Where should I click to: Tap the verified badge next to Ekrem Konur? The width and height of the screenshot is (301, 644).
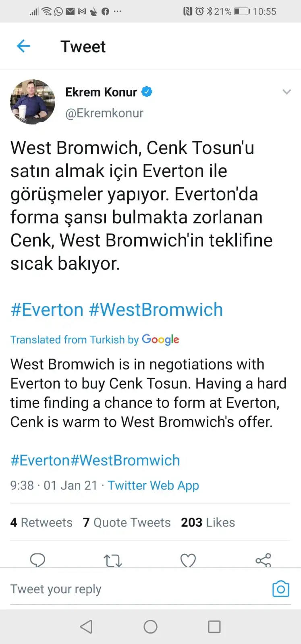147,92
